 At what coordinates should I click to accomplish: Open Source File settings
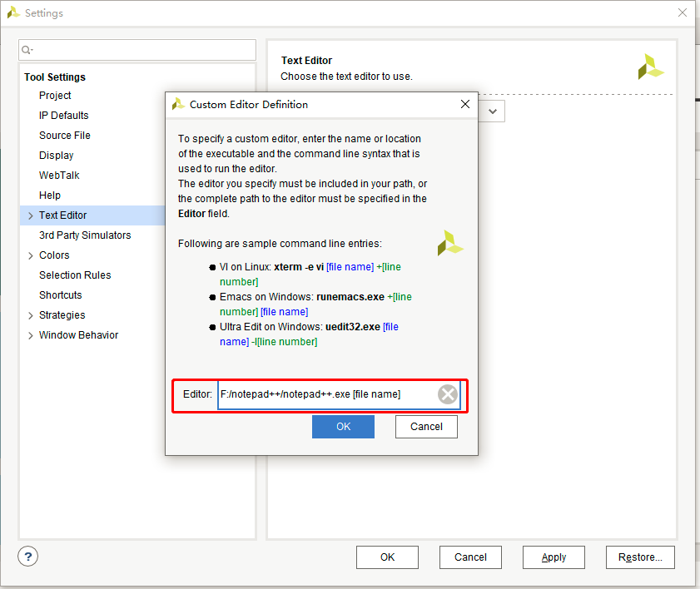(65, 136)
